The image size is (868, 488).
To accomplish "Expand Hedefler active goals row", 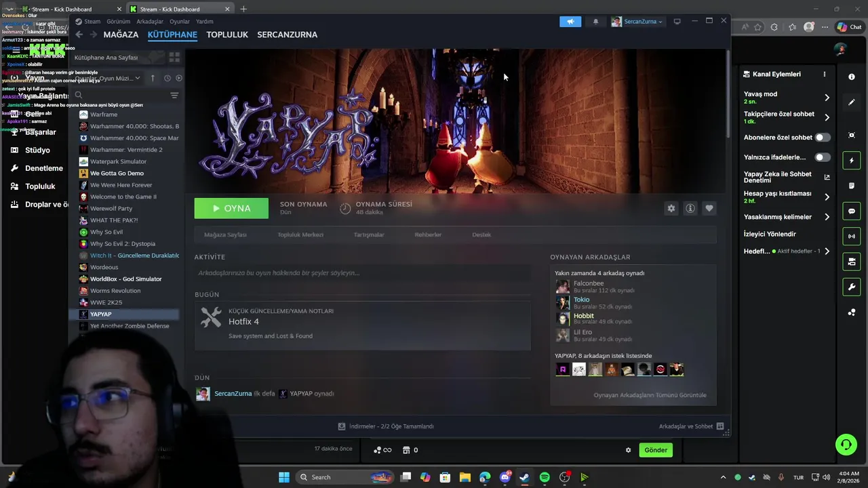I will (x=827, y=251).
